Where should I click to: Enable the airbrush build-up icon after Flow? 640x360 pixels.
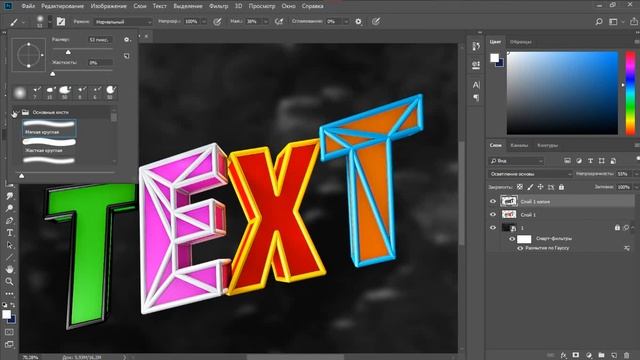(279, 22)
